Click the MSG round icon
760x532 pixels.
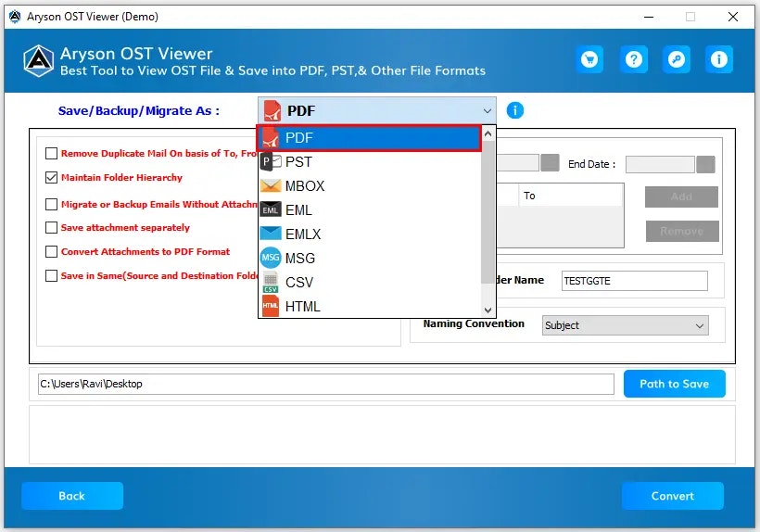tap(271, 258)
